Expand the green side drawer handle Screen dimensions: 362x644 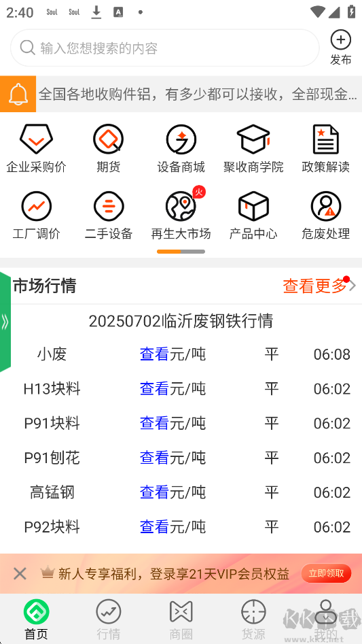[x=5, y=322]
